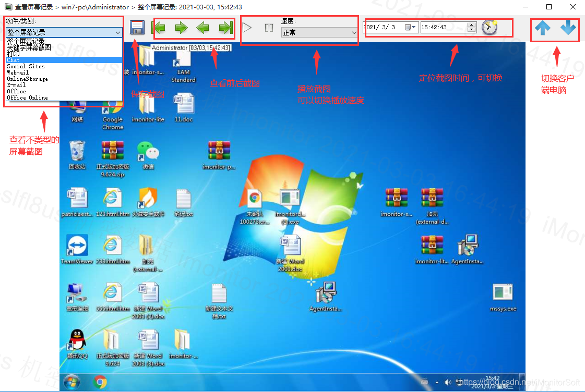The image size is (585, 392).
Task: Choose Office Online from the category list
Action: coord(64,97)
